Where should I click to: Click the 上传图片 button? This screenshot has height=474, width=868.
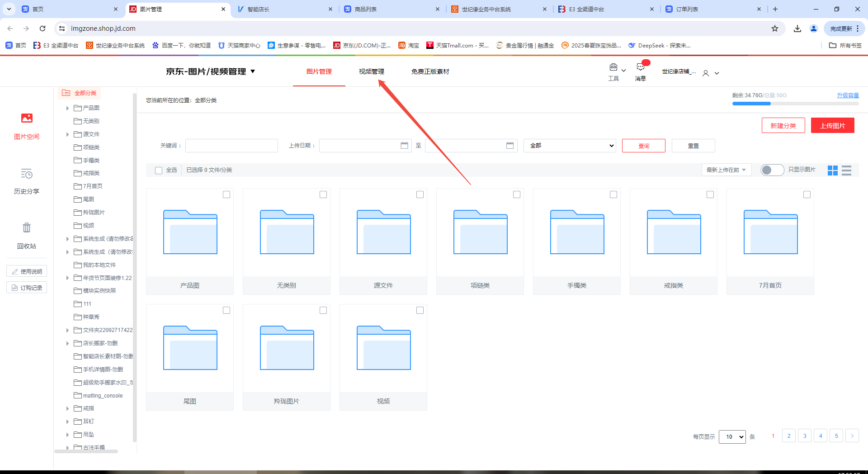click(832, 126)
